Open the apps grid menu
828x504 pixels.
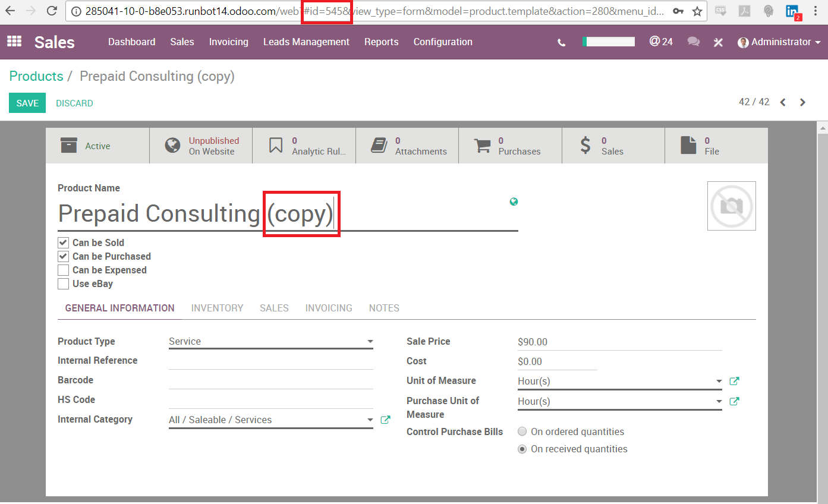pos(14,42)
